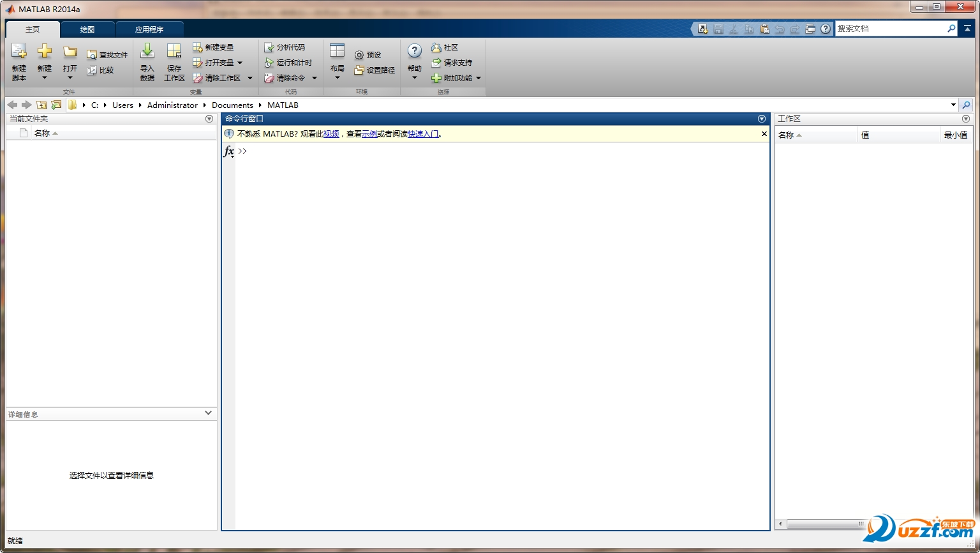Open the 布局 (Layout) menu
Viewport: 980px width, 553px height.
point(338,62)
